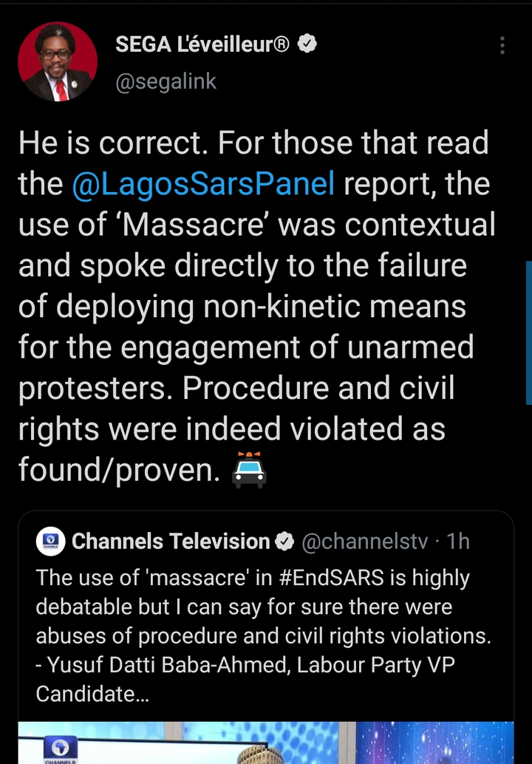Open the three-dot more options menu

pos(502,46)
